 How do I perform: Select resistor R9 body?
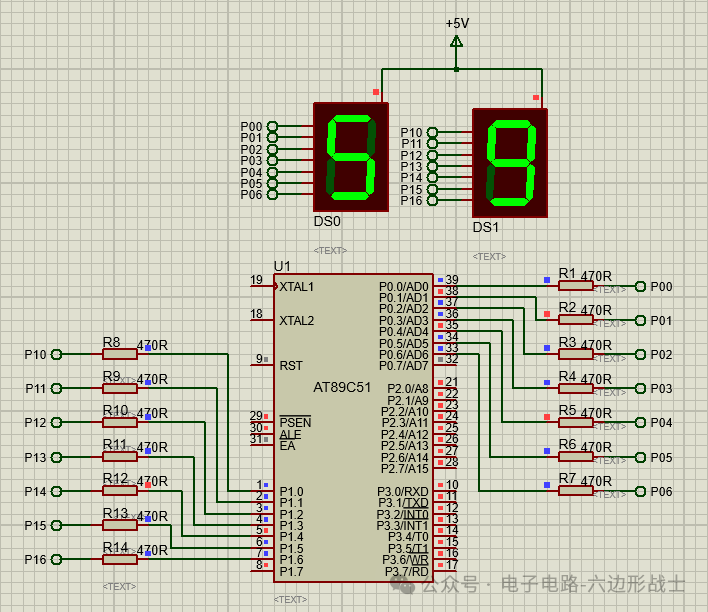point(120,388)
